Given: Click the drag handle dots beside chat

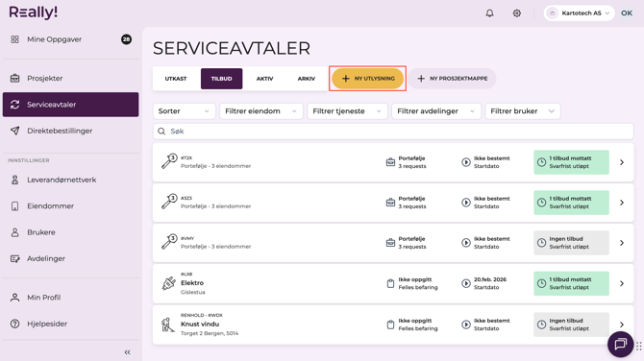Looking at the screenshot, I should point(638,347).
